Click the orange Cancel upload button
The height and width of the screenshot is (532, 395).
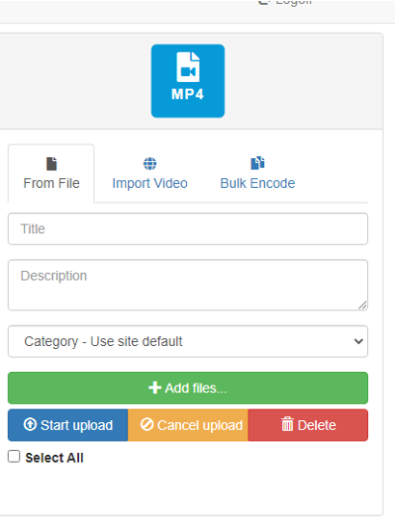(188, 425)
